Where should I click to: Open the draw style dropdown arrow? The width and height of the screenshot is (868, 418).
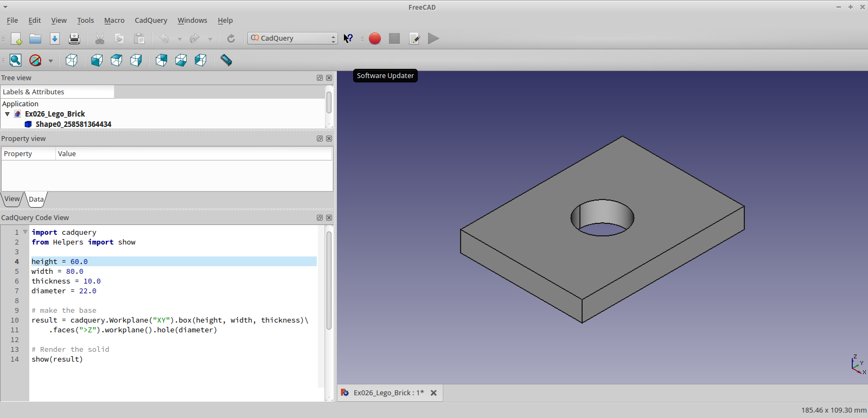pos(50,61)
